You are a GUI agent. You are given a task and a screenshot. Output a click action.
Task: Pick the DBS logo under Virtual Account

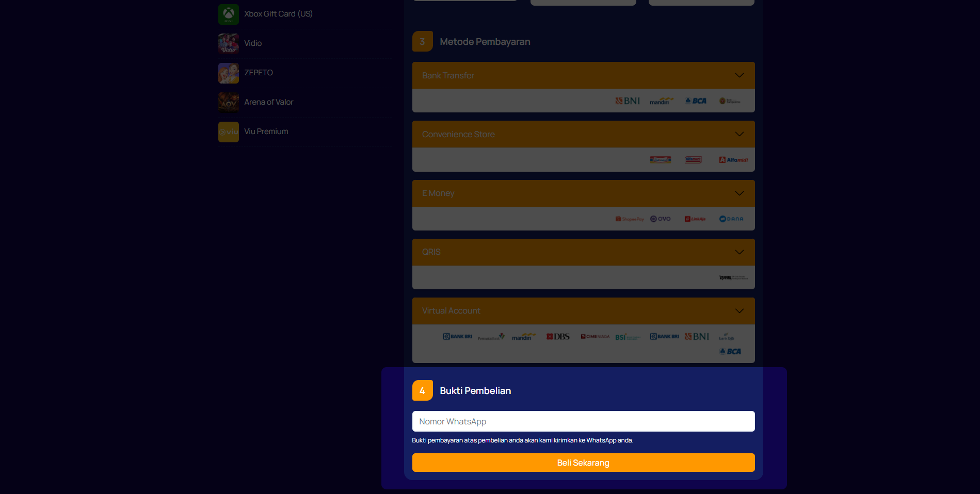point(558,337)
